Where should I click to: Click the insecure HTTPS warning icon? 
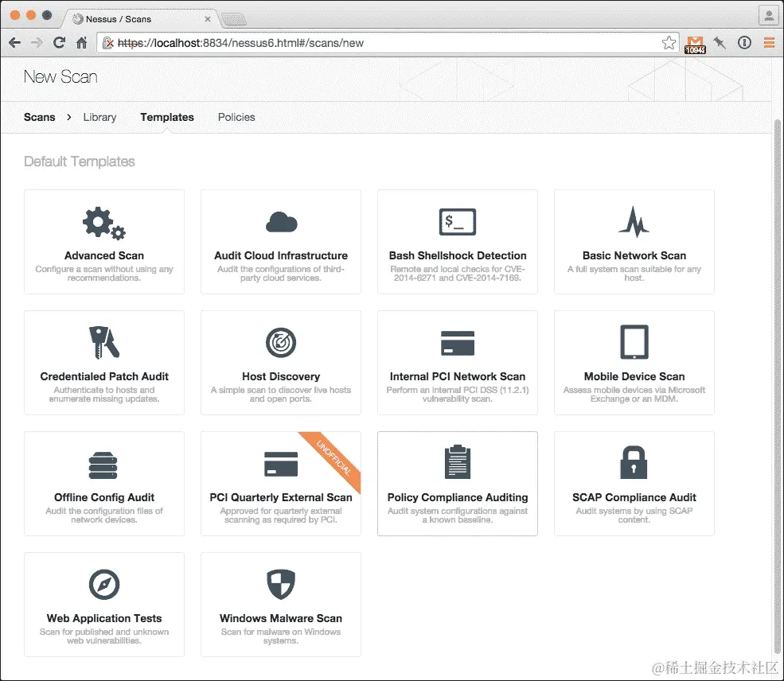(x=107, y=43)
